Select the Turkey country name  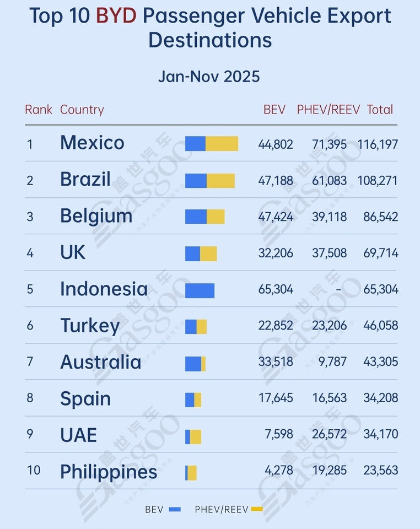click(90, 326)
